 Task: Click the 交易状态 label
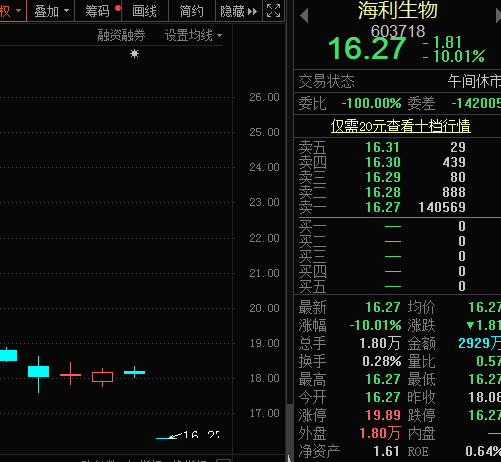coord(326,81)
